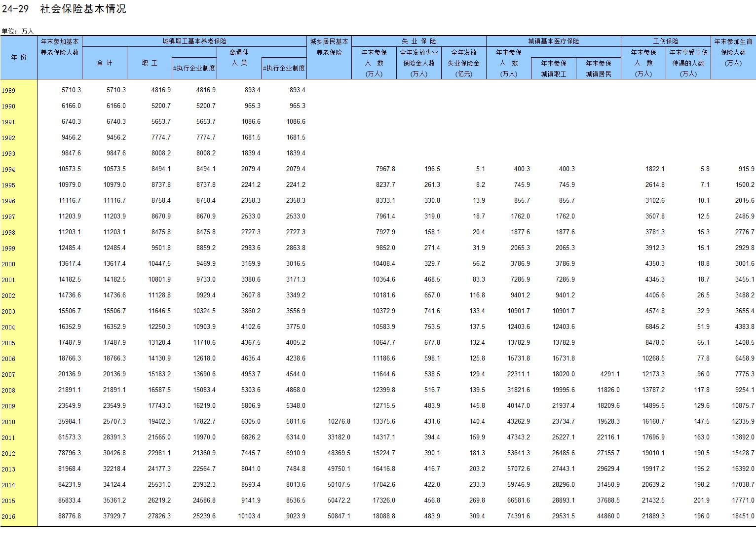Select value 22311.1 in the 2007 row
756x543 pixels.
point(519,374)
